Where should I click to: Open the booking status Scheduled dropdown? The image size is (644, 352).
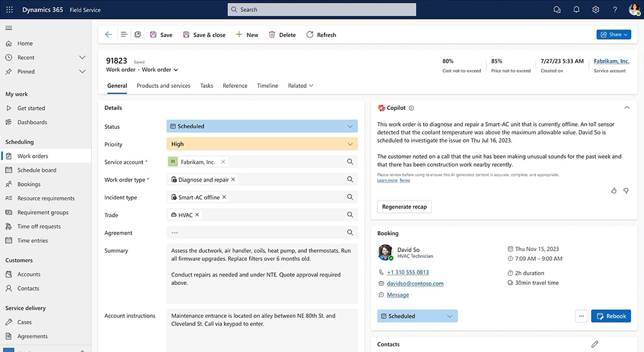click(418, 316)
